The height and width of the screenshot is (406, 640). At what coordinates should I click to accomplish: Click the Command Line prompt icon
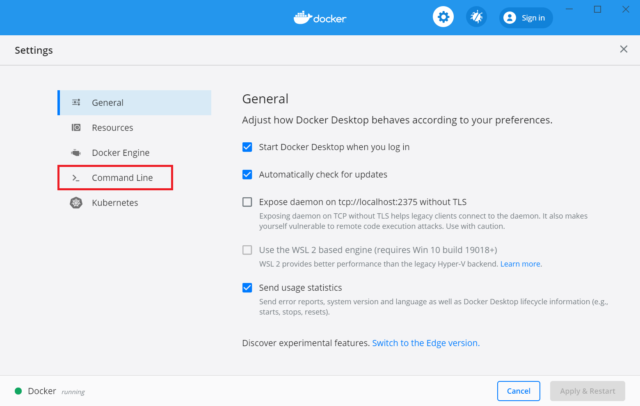coord(76,177)
